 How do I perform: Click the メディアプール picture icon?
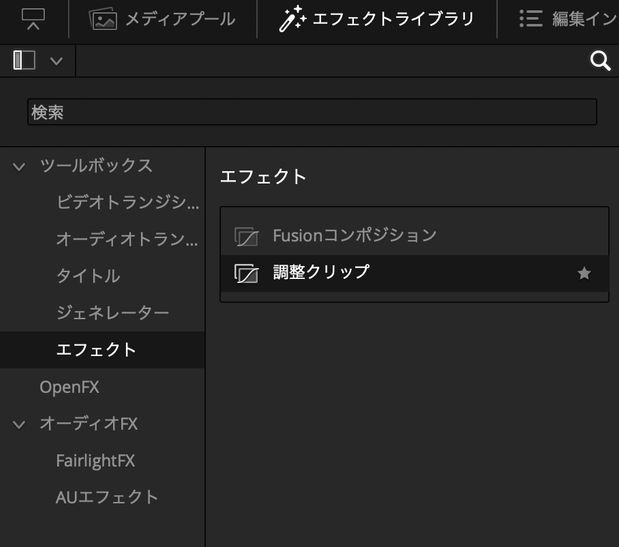103,19
